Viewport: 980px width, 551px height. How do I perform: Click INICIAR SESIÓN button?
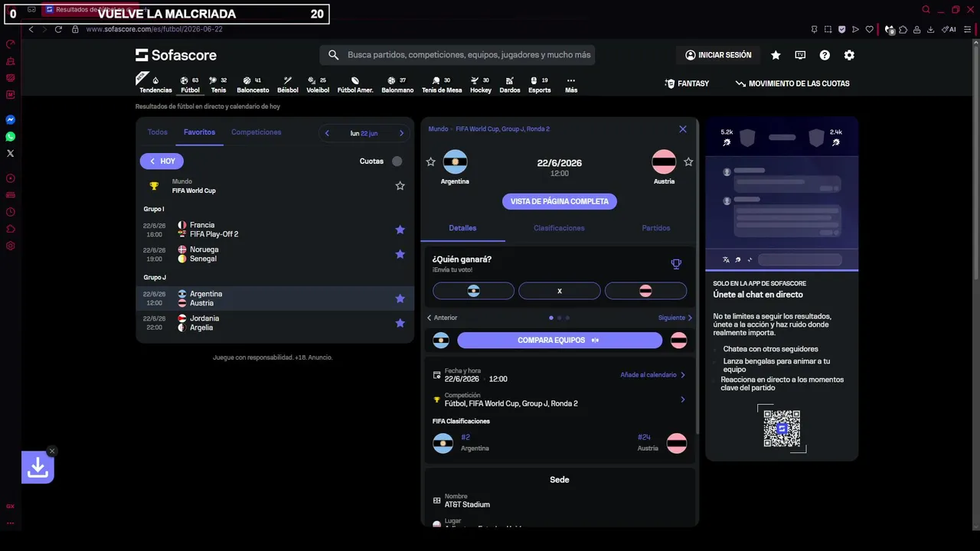coord(718,55)
